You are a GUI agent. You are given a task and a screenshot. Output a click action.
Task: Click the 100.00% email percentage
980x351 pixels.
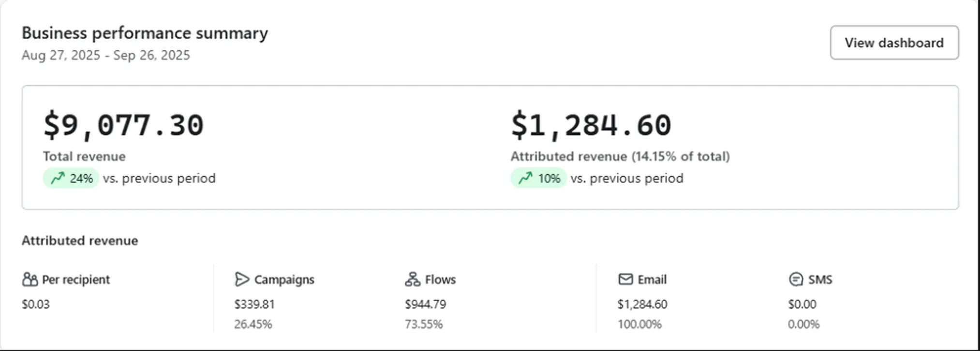[x=639, y=324]
